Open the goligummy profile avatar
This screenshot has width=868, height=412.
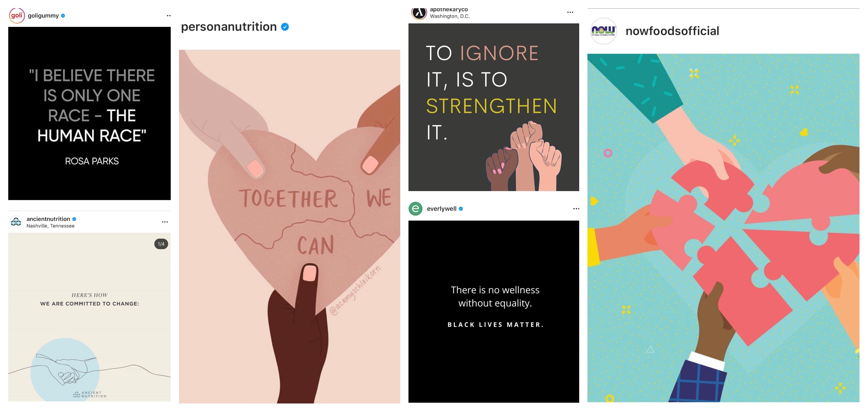[17, 15]
